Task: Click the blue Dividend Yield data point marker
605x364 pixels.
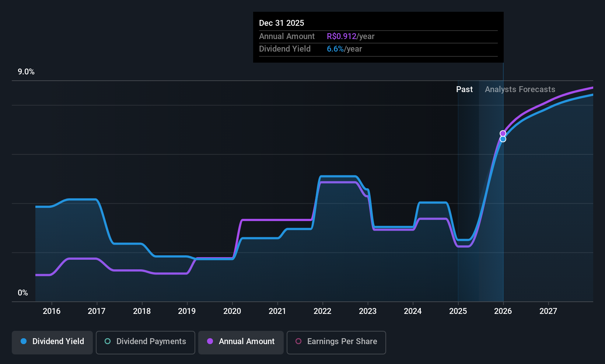Action: 503,139
